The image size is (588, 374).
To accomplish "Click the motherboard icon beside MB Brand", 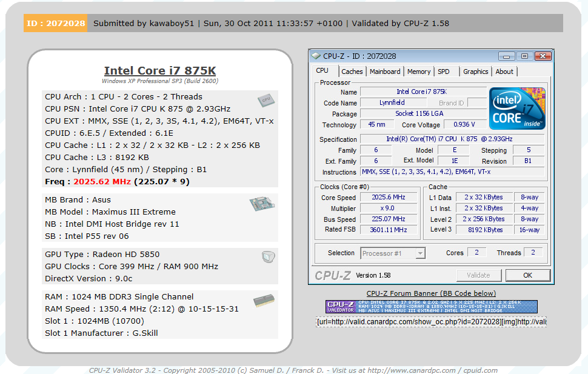I will (x=262, y=204).
